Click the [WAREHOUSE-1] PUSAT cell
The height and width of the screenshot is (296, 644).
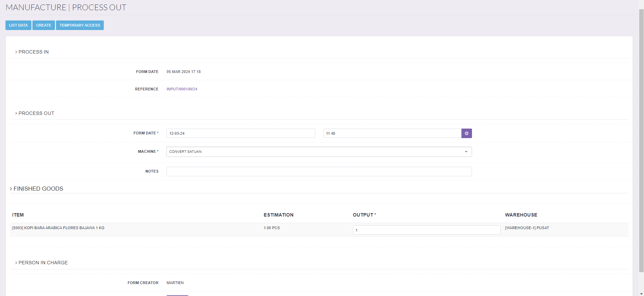click(x=527, y=228)
